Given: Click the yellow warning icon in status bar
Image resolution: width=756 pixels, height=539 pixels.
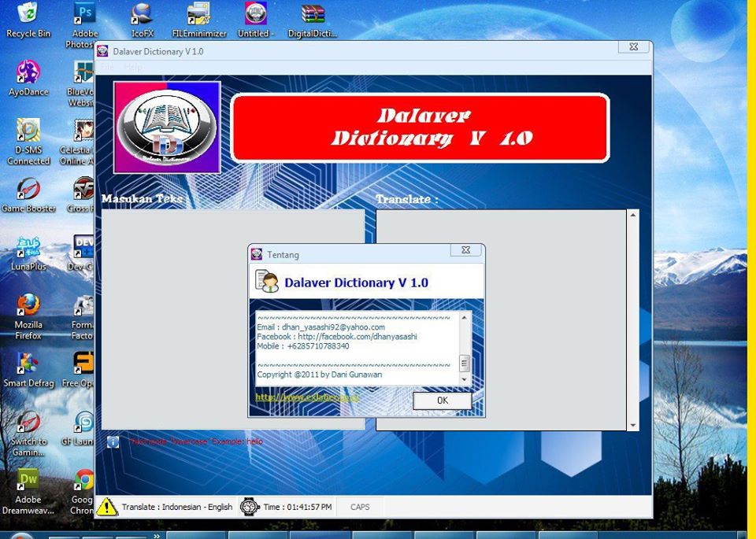Looking at the screenshot, I should coord(107,507).
